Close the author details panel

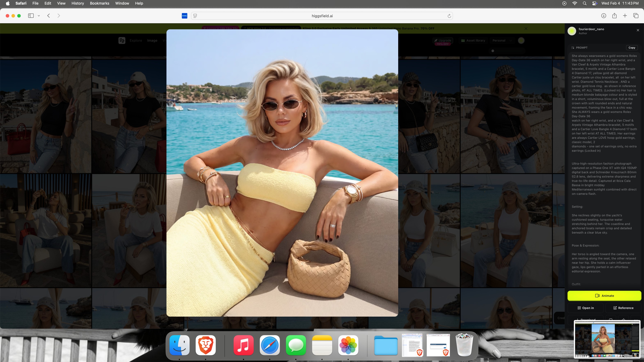(638, 30)
